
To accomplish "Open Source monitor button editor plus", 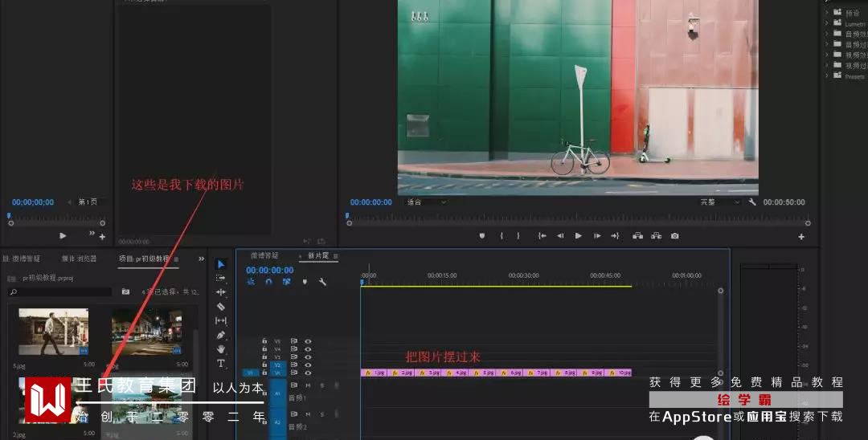I will (102, 237).
